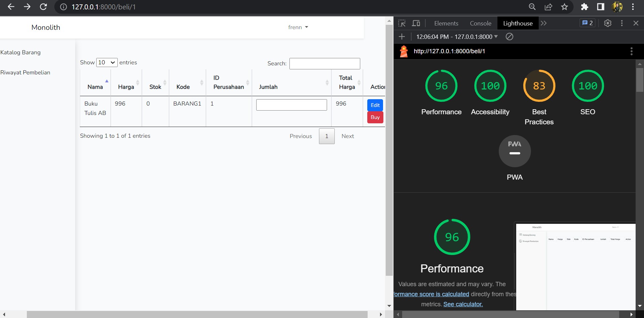Select the Lighthouse tab
644x318 pixels.
[x=518, y=23]
